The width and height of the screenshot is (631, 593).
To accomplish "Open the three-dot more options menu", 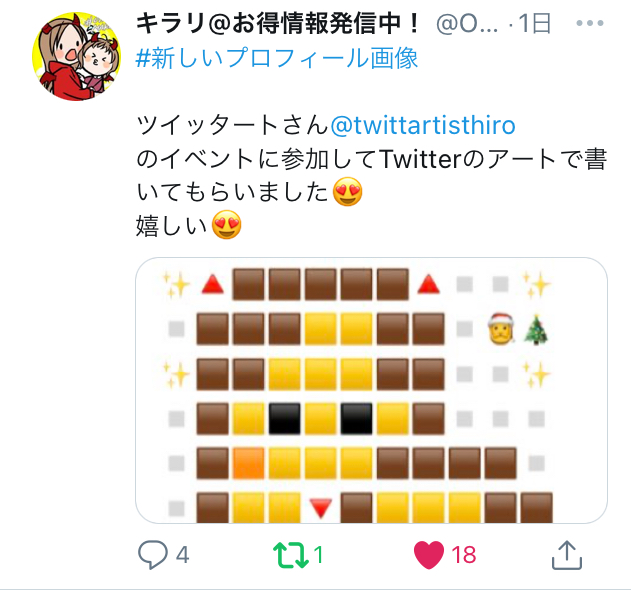I will [590, 23].
